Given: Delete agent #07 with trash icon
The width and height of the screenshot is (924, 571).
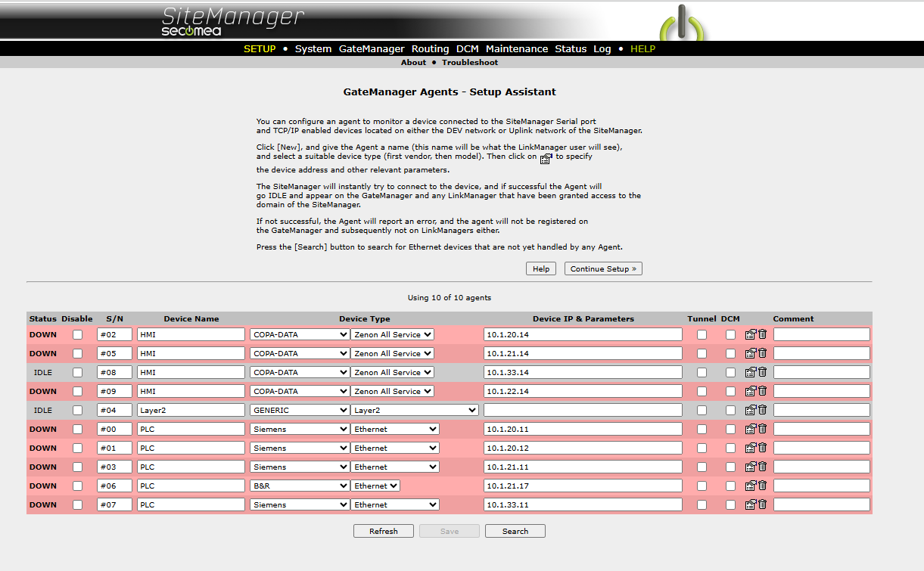Looking at the screenshot, I should click(762, 504).
